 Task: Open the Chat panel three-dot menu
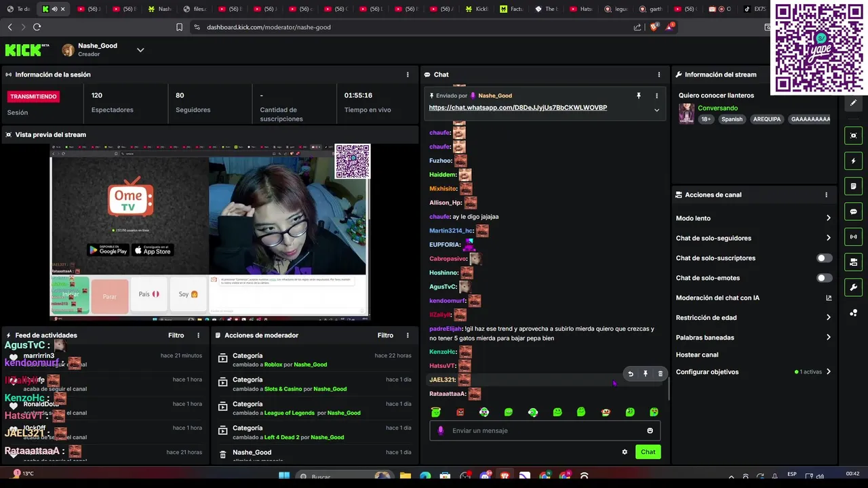click(658, 75)
